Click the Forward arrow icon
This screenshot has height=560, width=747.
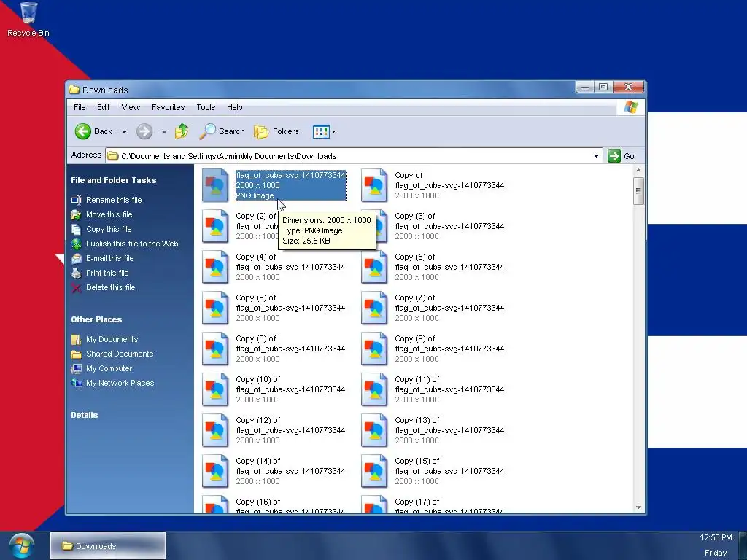144,131
